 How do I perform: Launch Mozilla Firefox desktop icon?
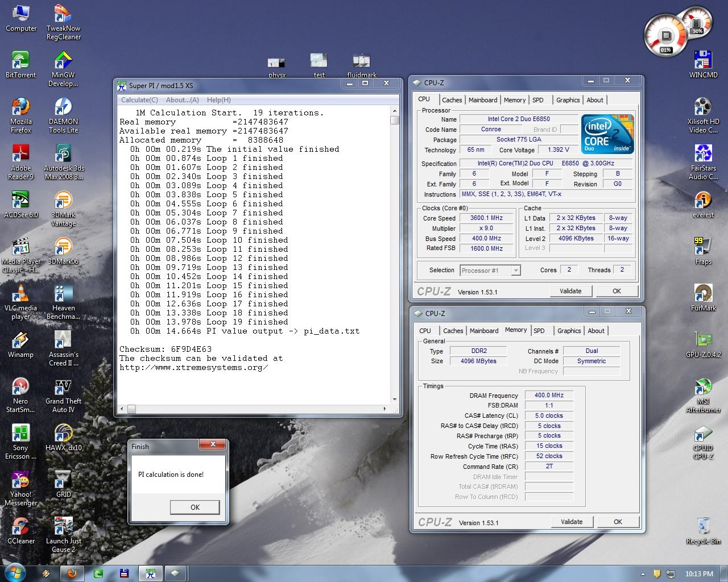pos(21,116)
